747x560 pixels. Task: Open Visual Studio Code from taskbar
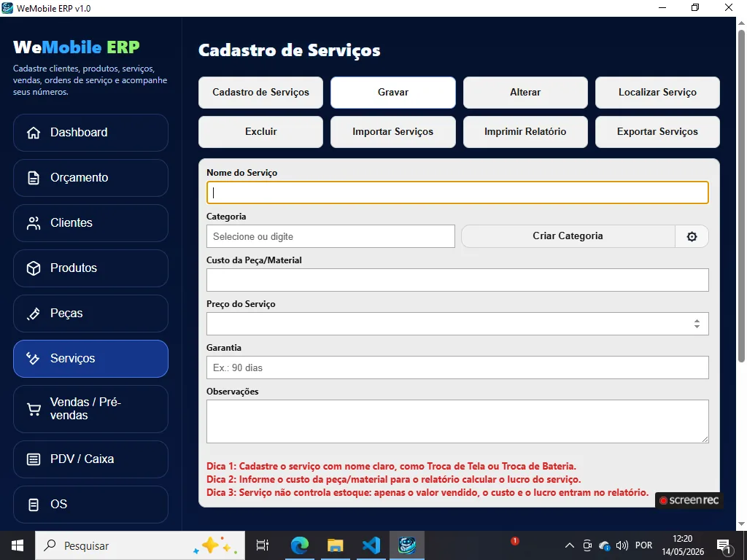371,545
